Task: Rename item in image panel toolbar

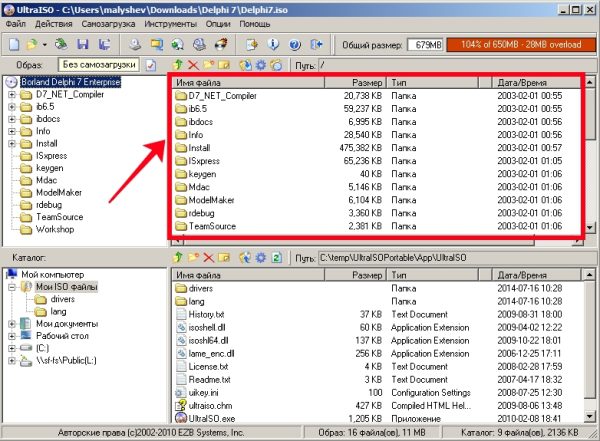Action: coord(223,65)
